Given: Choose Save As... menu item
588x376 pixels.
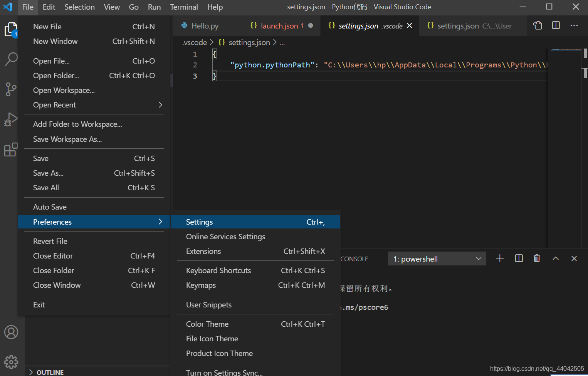Looking at the screenshot, I should click(94, 173).
